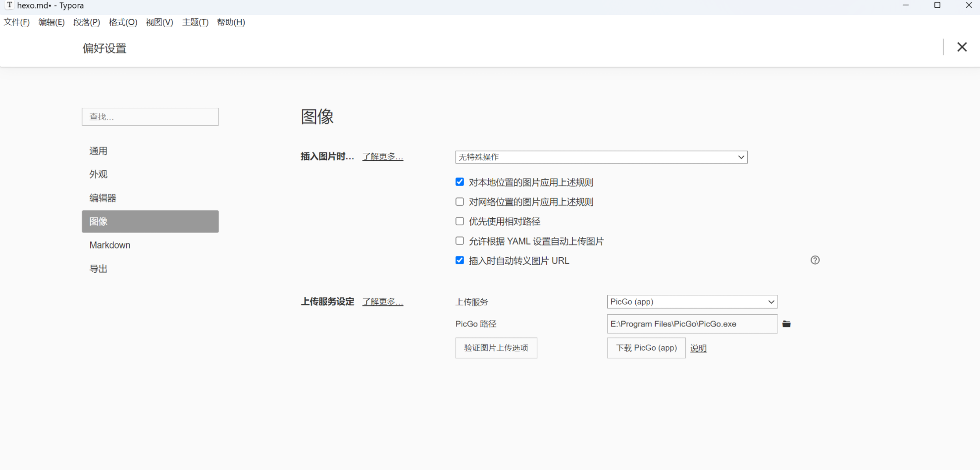
Task: Focus the 查找 search field
Action: [x=150, y=117]
